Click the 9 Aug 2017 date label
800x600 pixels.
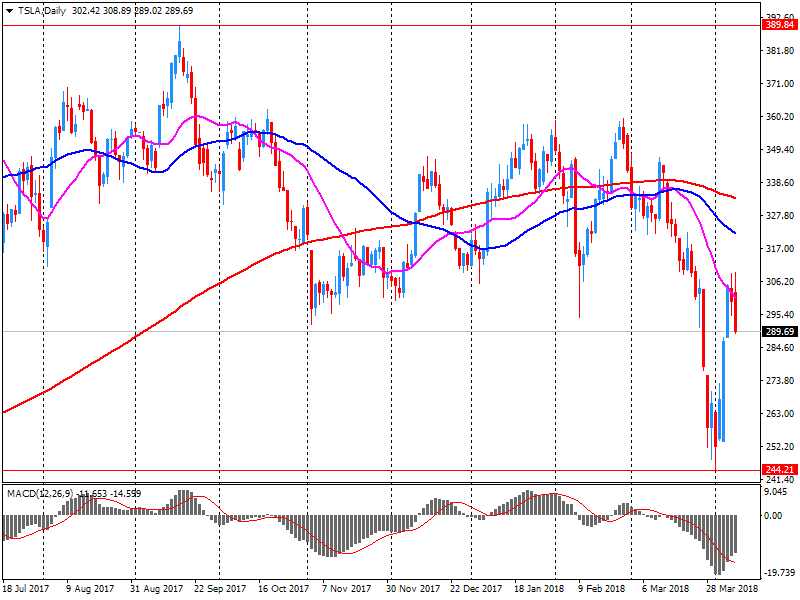coord(90,589)
